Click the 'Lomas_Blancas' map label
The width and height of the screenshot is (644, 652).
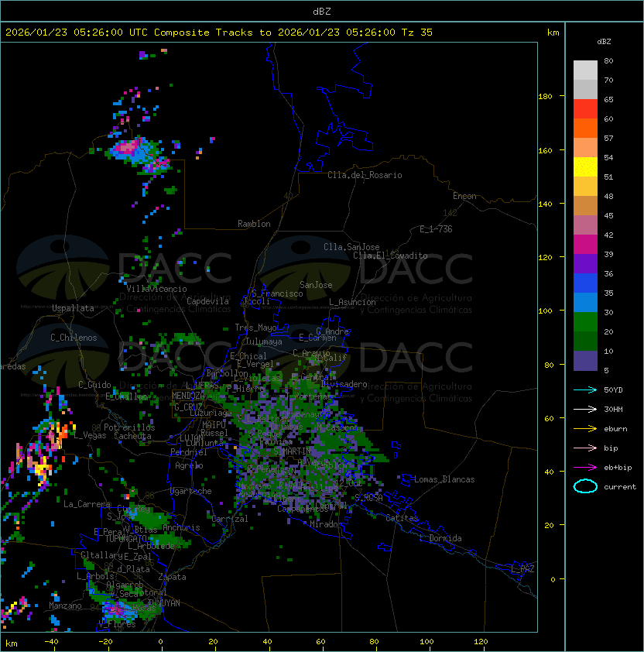point(444,479)
